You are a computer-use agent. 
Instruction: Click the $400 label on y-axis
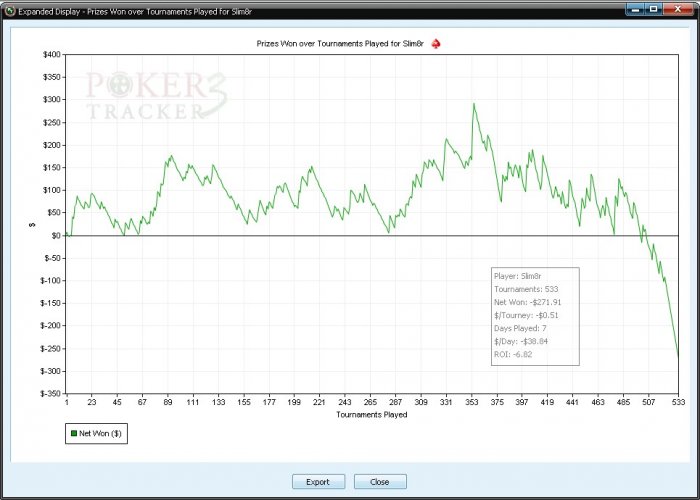[x=52, y=54]
